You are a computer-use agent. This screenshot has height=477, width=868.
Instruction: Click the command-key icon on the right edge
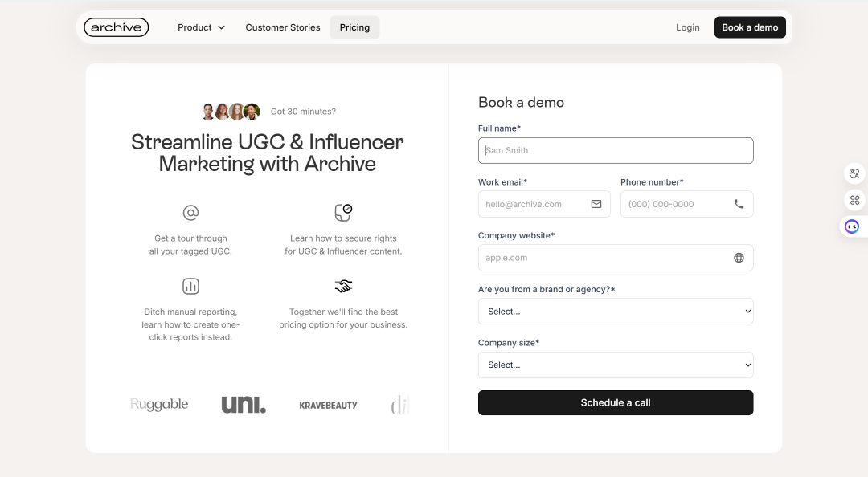point(854,200)
